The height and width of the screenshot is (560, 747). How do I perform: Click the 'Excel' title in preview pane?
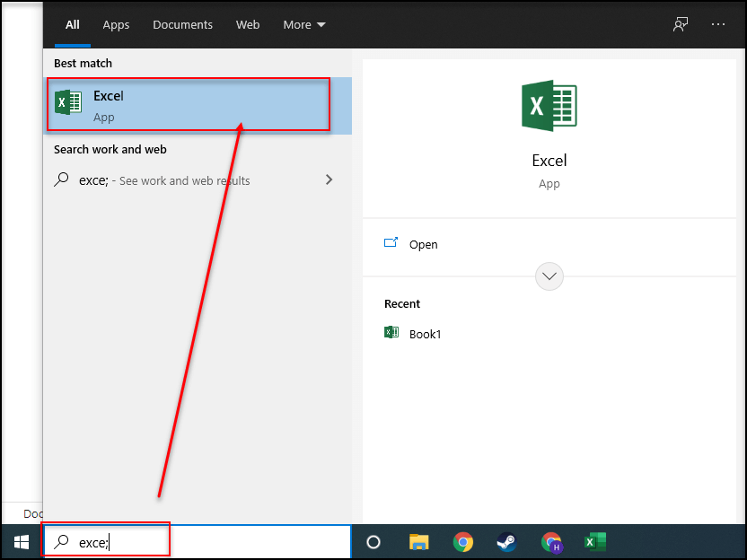click(549, 161)
